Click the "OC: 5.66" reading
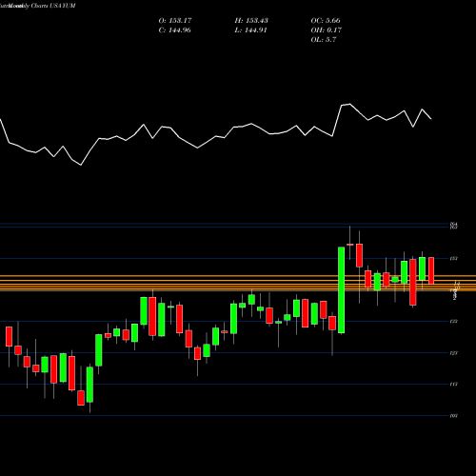This screenshot has width=476, height=476. [x=326, y=21]
